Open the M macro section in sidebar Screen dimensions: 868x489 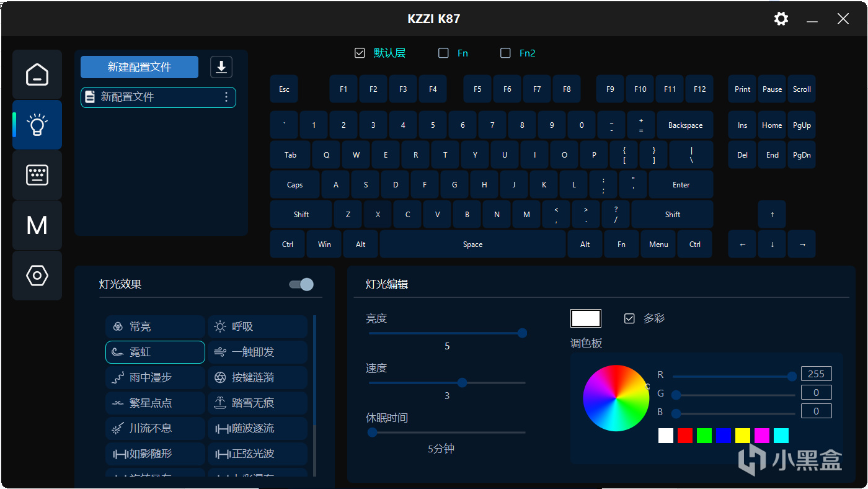[x=37, y=225]
